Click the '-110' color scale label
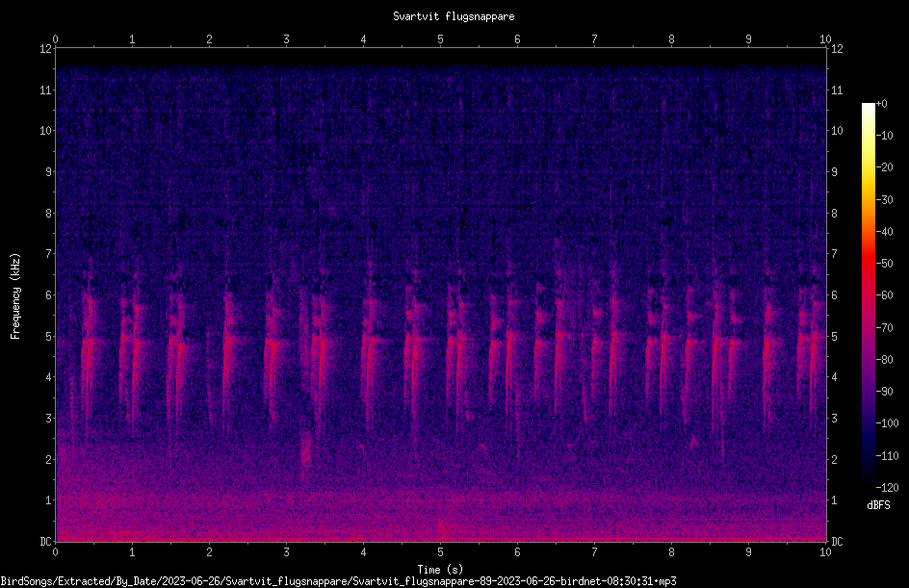This screenshot has width=909, height=588. (887, 456)
